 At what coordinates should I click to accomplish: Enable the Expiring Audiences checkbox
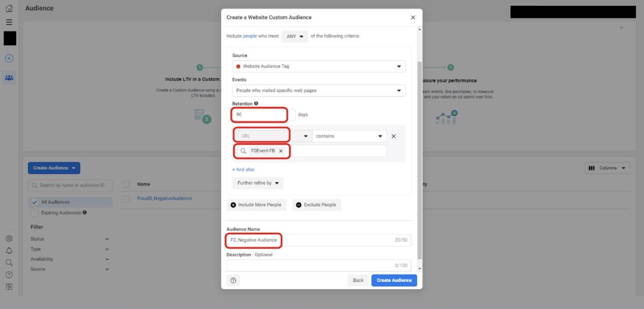click(34, 213)
